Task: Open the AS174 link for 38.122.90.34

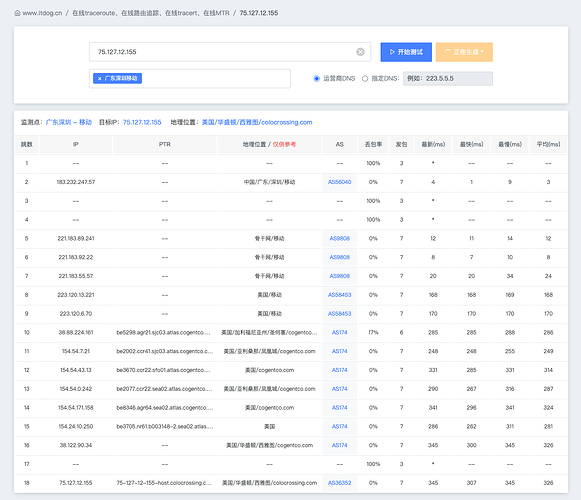Action: pos(339,445)
